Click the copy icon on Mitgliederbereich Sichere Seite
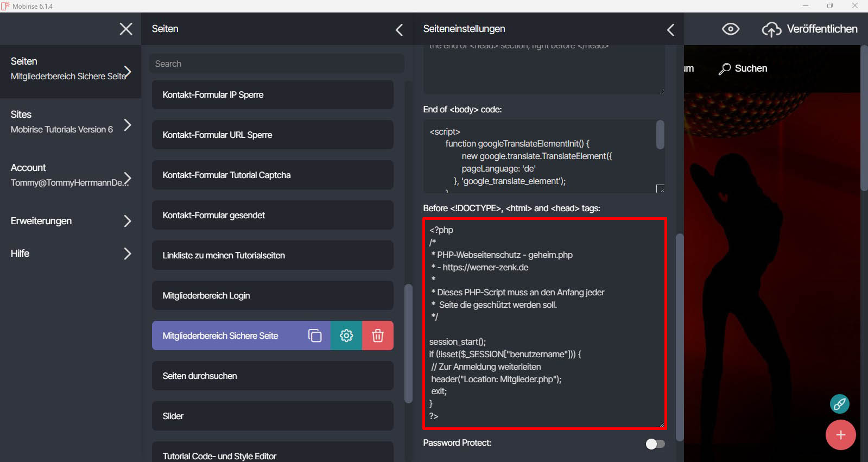Screen dimensions: 868x462 [x=315, y=336]
